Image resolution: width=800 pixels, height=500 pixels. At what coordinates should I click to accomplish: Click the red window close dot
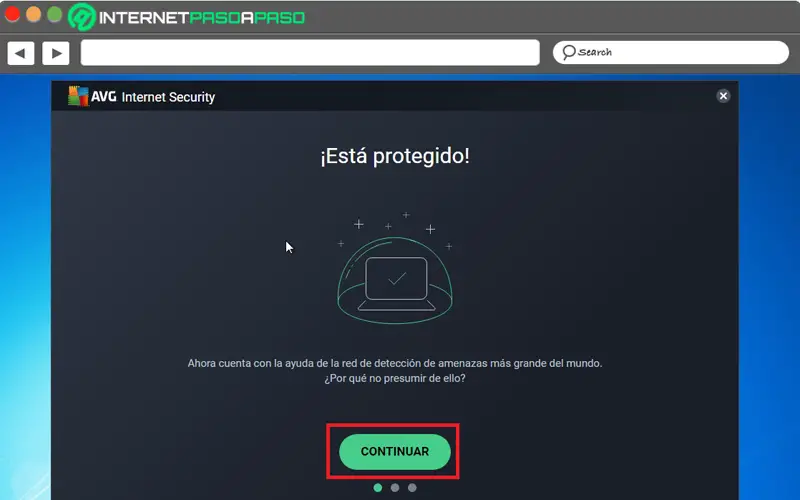[12, 14]
